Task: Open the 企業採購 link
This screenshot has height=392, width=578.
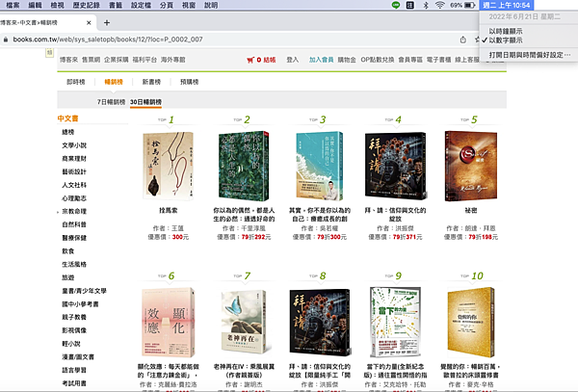Action: (117, 60)
